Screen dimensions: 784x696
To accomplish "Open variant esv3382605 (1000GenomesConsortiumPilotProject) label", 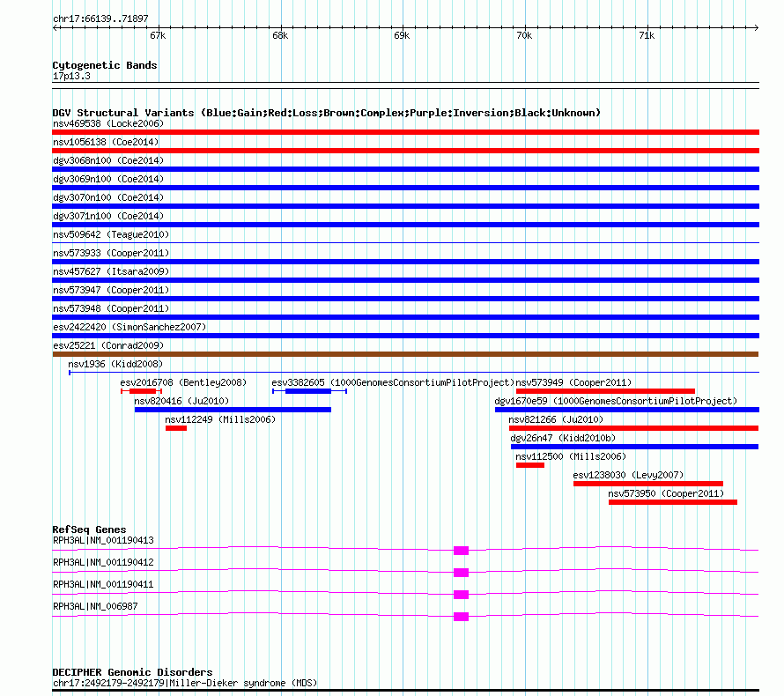I will (393, 382).
